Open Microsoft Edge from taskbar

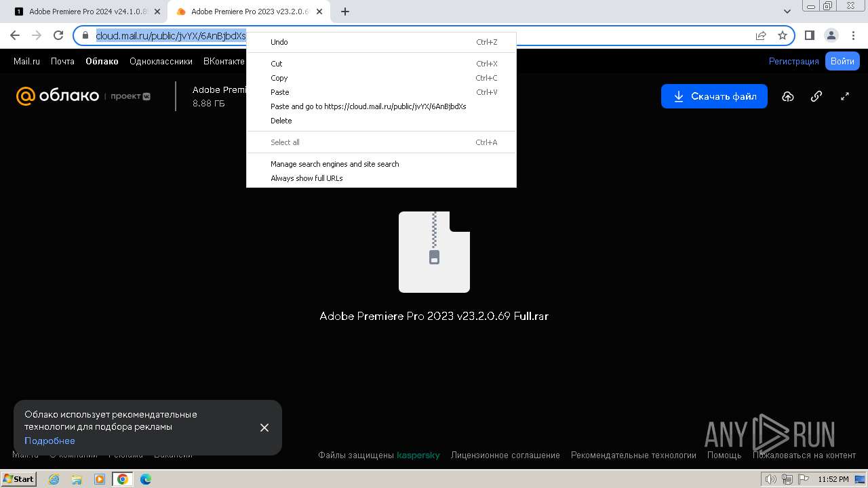tap(146, 479)
